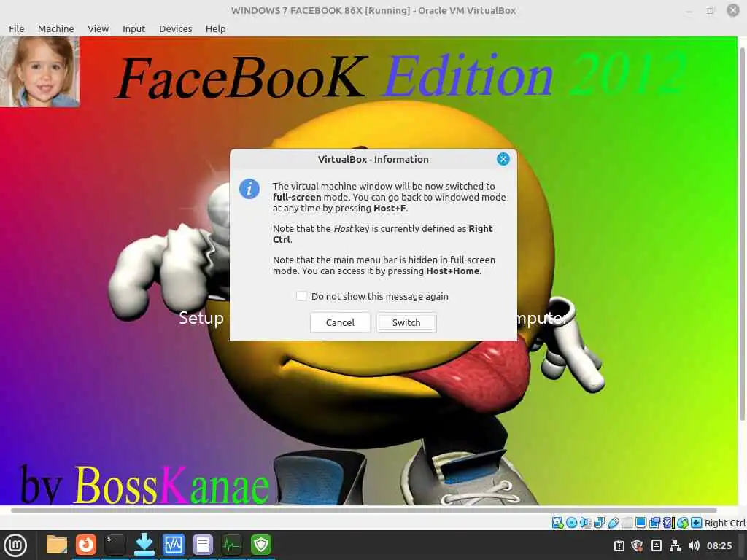Click the removable drives eject tray icon
This screenshot has width=747, height=560.
656,545
